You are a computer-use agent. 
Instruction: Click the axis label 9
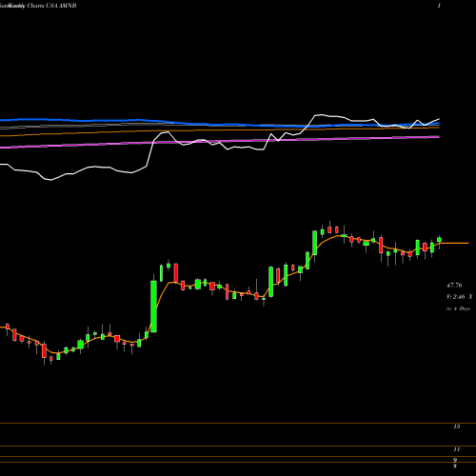point(455,460)
